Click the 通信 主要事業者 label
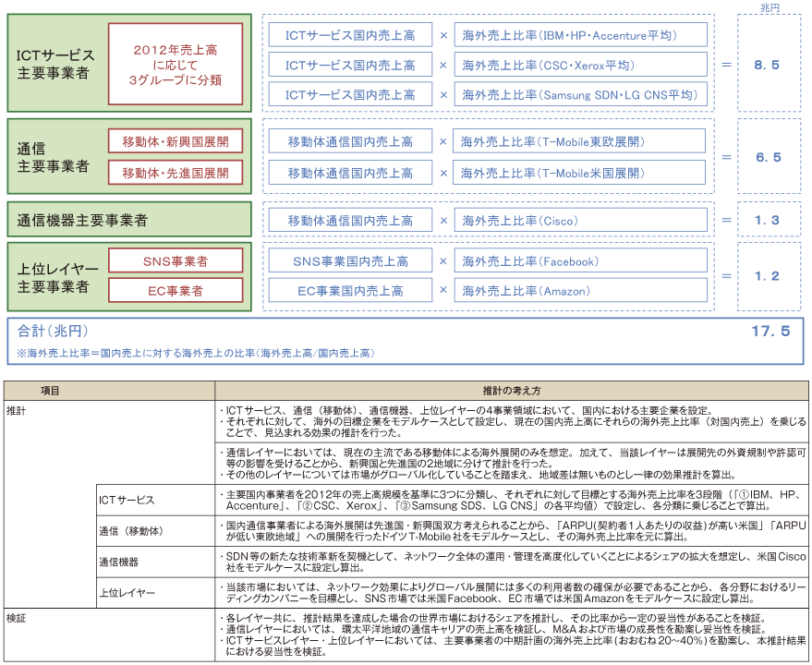The image size is (812, 665). click(x=53, y=157)
